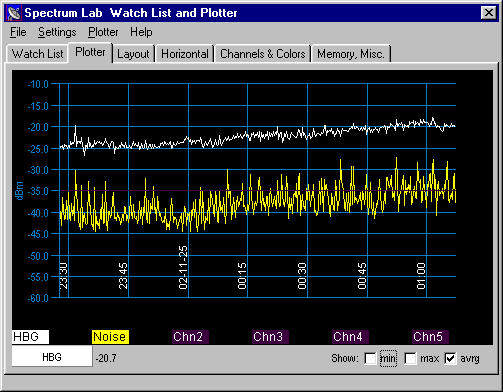
Task: Click the 00:30 time axis label
Action: pyautogui.click(x=302, y=276)
